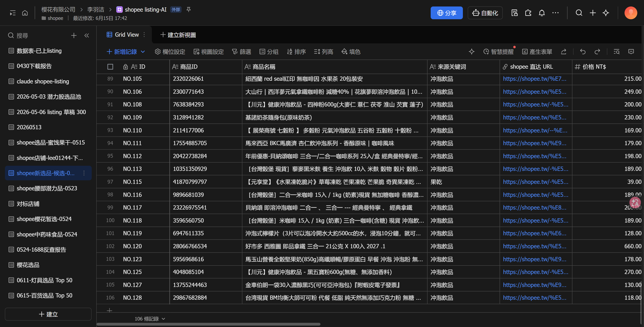Open the 列高 row height tool
This screenshot has width=644, height=327.
(324, 52)
